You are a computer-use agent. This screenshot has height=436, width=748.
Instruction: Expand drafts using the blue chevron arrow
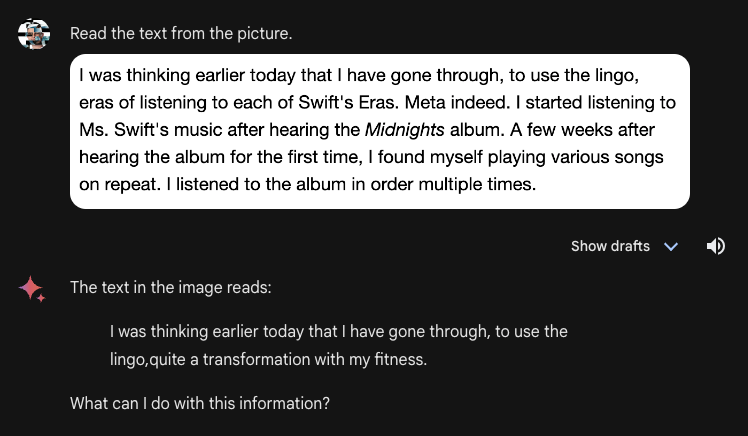pyautogui.click(x=671, y=247)
